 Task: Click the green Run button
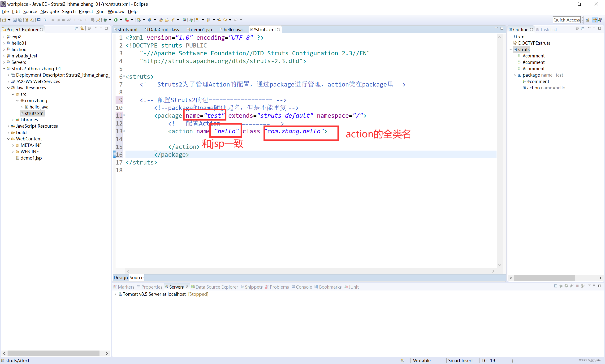(x=116, y=20)
